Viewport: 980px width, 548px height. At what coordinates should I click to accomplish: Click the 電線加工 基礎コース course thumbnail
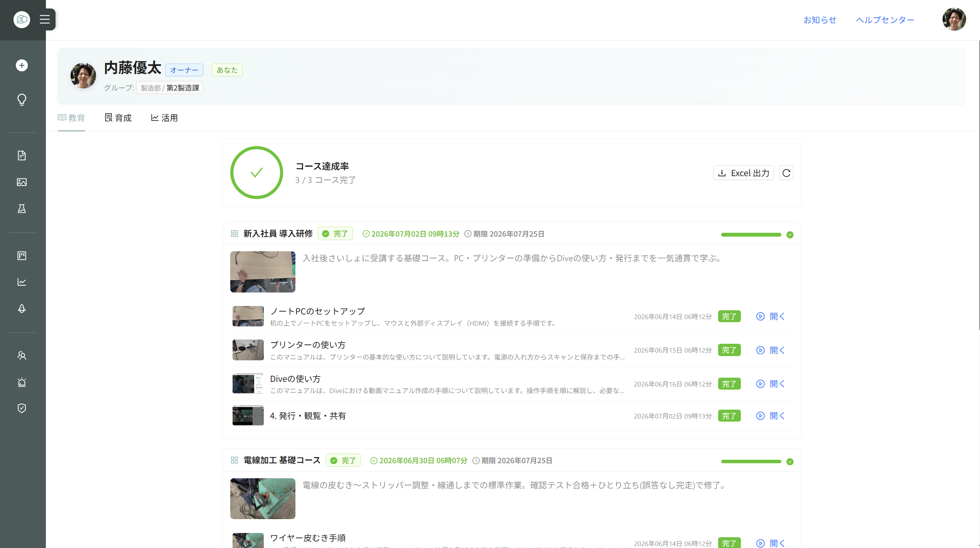[x=263, y=499]
